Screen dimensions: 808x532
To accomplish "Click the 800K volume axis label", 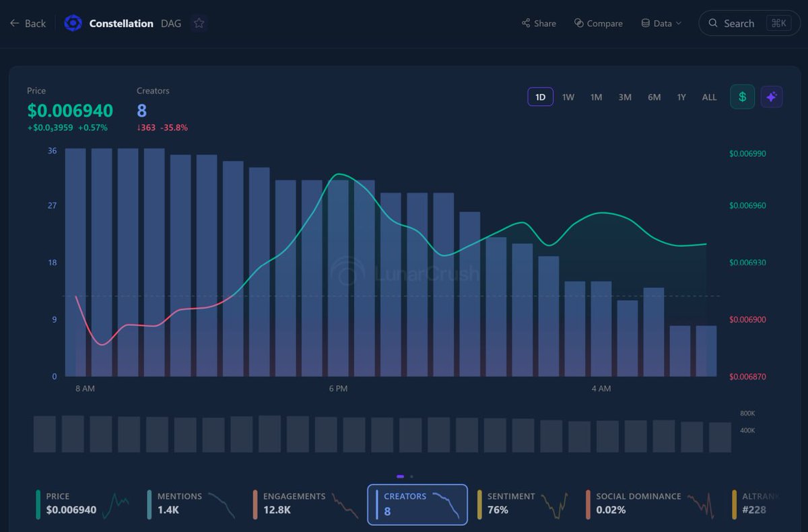I will coord(747,413).
